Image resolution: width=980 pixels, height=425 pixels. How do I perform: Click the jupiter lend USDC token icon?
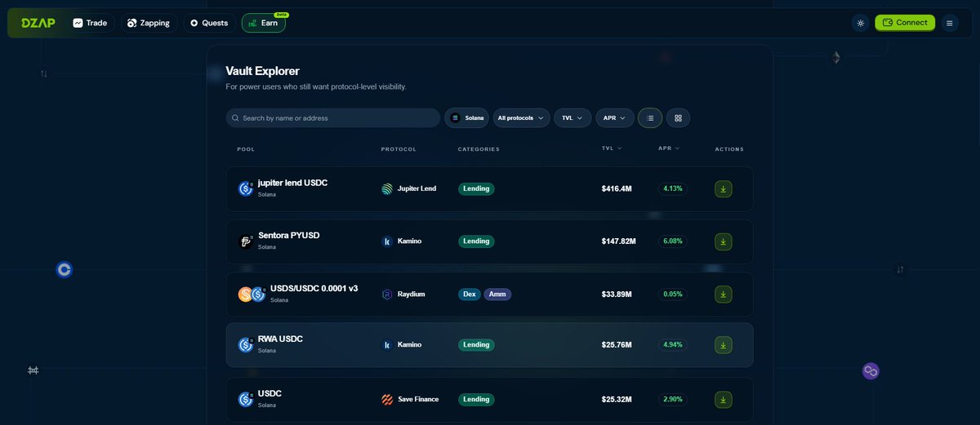click(246, 188)
